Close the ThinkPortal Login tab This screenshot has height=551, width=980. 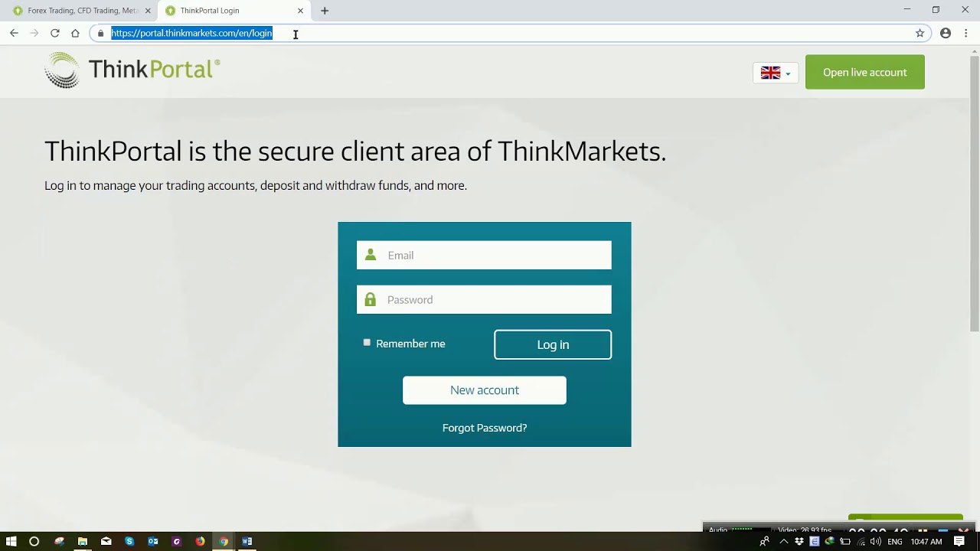point(300,11)
